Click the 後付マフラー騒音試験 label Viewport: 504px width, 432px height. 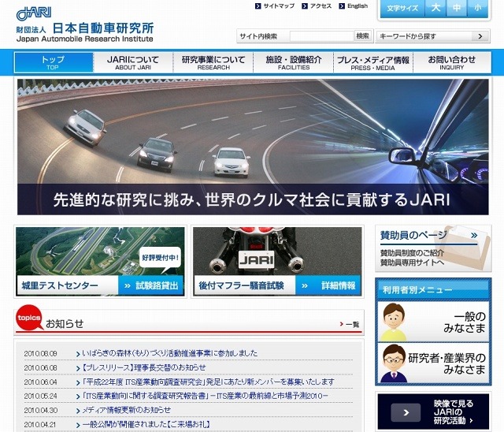(242, 285)
